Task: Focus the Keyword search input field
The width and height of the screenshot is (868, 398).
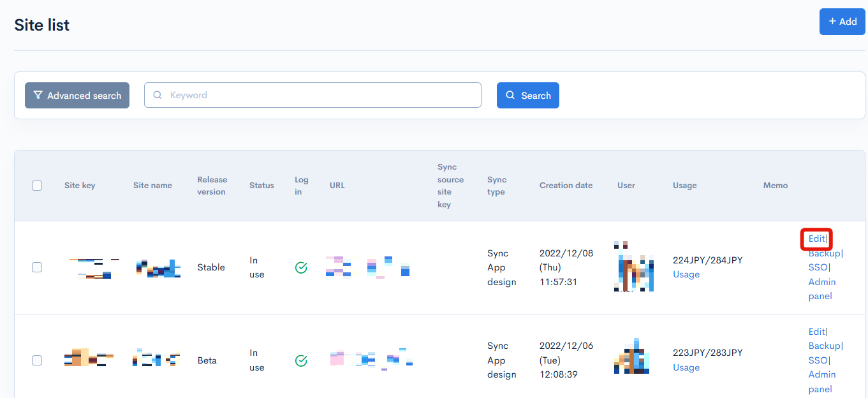Action: pos(319,95)
